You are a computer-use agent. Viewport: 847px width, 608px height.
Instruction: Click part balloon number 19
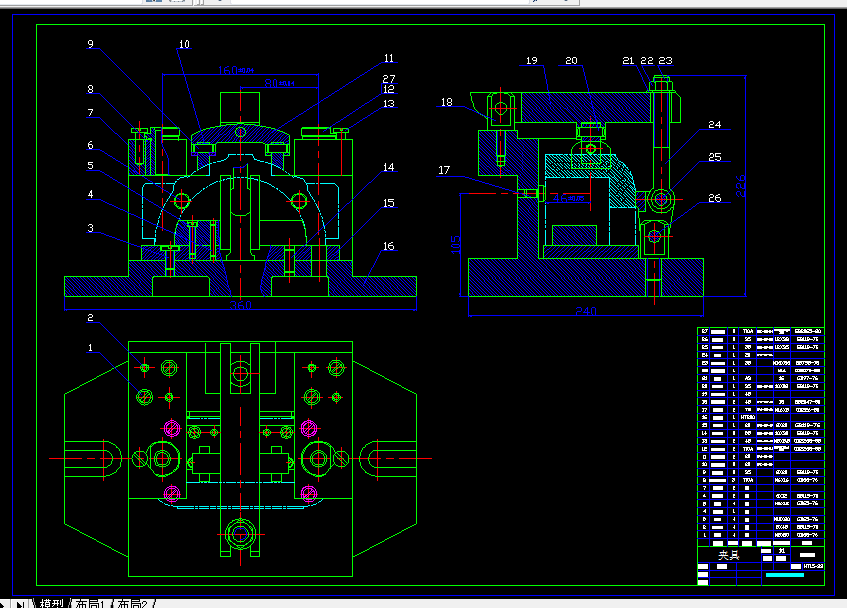[x=532, y=60]
